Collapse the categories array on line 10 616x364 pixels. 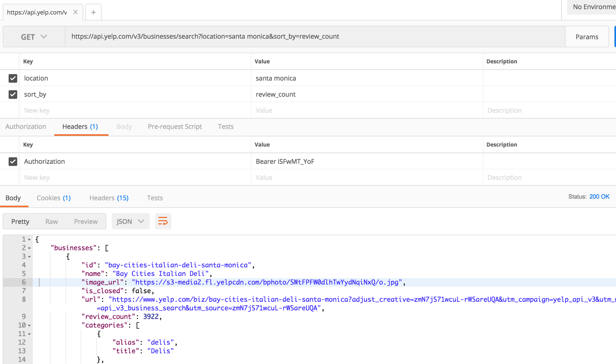click(x=29, y=326)
